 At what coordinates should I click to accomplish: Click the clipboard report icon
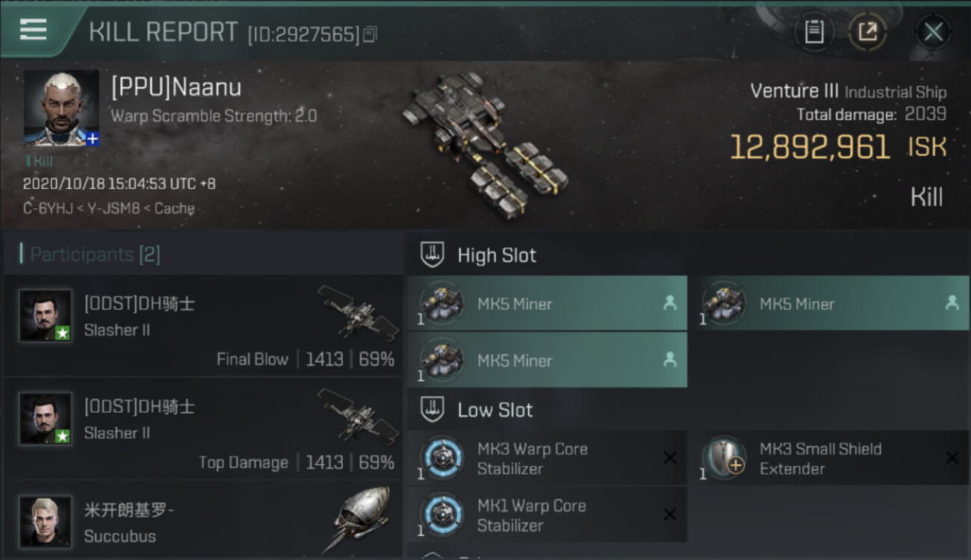click(x=814, y=31)
